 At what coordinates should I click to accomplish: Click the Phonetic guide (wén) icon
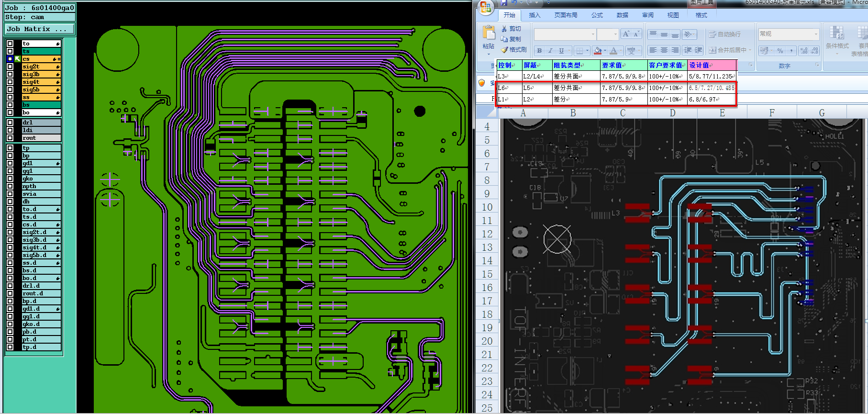pyautogui.click(x=631, y=50)
